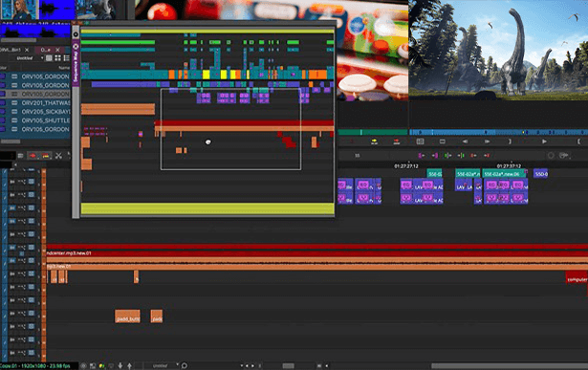The image size is (588, 370).
Task: Click the Copy.01 - 1920x1080 - 23.98 fps status text
Action: tap(35, 365)
